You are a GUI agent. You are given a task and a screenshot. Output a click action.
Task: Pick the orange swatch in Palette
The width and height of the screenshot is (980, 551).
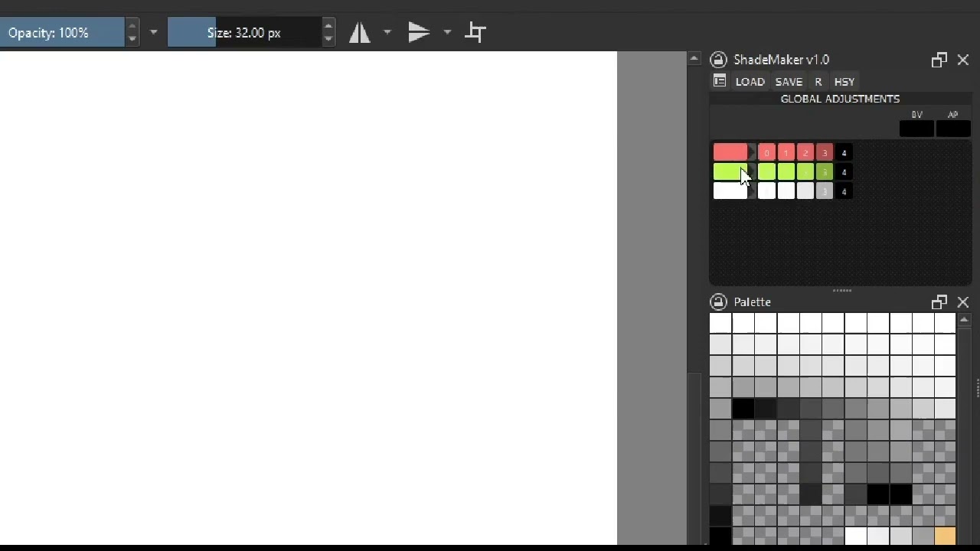tap(945, 536)
